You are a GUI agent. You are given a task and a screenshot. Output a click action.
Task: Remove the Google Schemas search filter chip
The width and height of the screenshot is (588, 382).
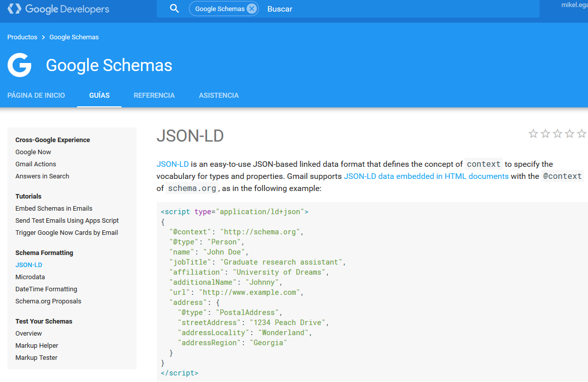pyautogui.click(x=252, y=9)
